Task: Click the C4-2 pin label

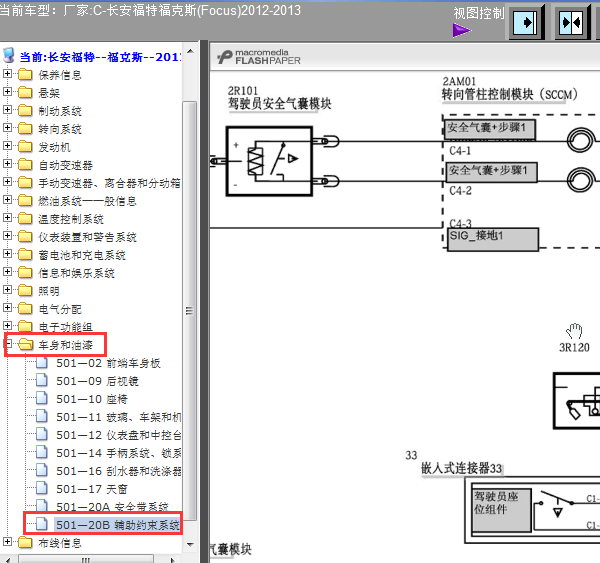Action: point(460,191)
